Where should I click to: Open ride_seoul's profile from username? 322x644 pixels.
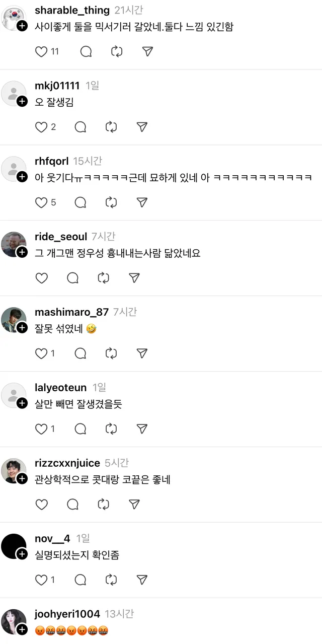(x=61, y=237)
